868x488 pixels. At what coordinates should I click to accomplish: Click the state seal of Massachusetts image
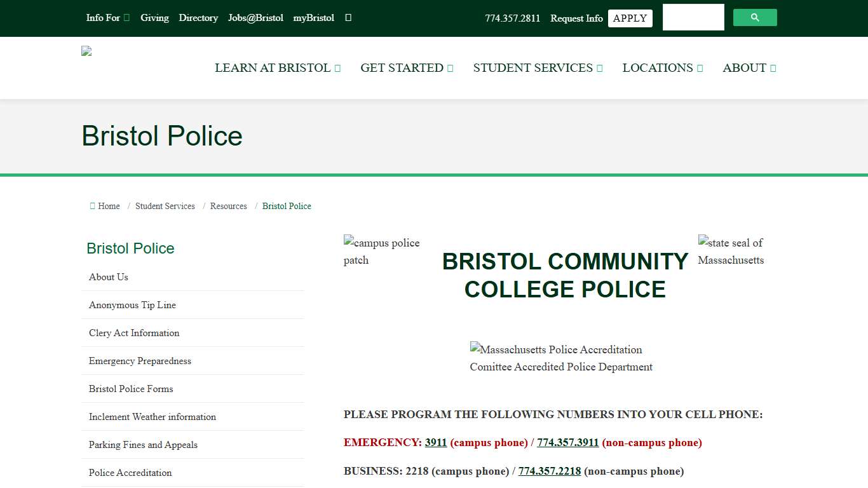coord(731,251)
